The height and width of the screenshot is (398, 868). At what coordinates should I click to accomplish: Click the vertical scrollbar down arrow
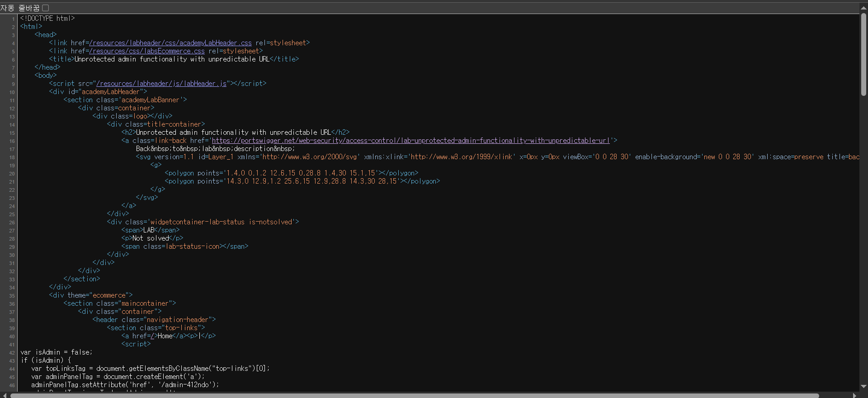point(863,386)
